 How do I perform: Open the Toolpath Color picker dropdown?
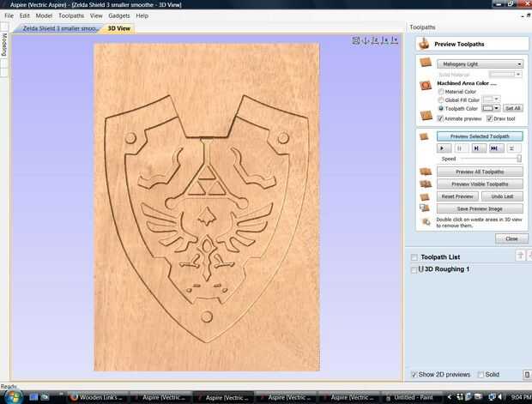[492, 108]
